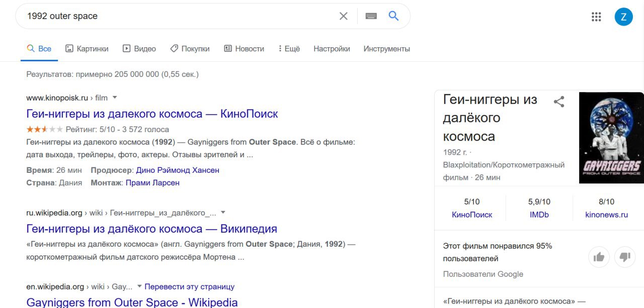This screenshot has height=308, width=644.
Task: Expand en.wikipedia.org result options arrow
Action: 139,286
